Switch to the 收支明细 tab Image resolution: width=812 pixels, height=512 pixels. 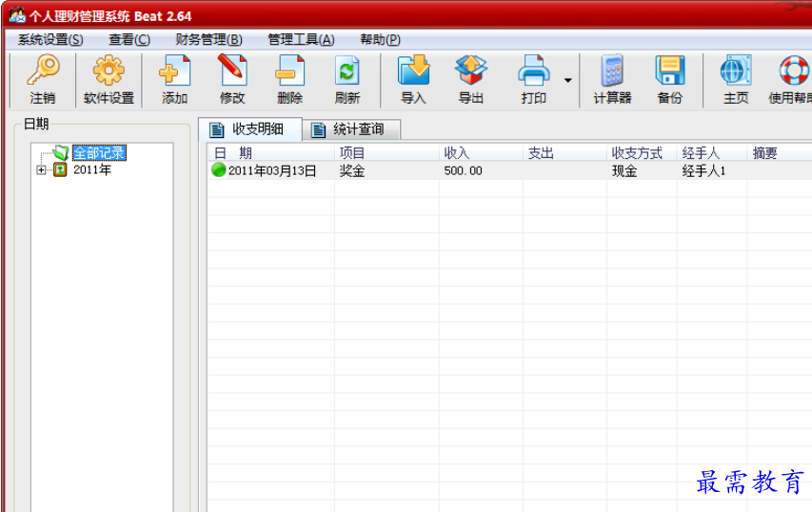[x=250, y=128]
